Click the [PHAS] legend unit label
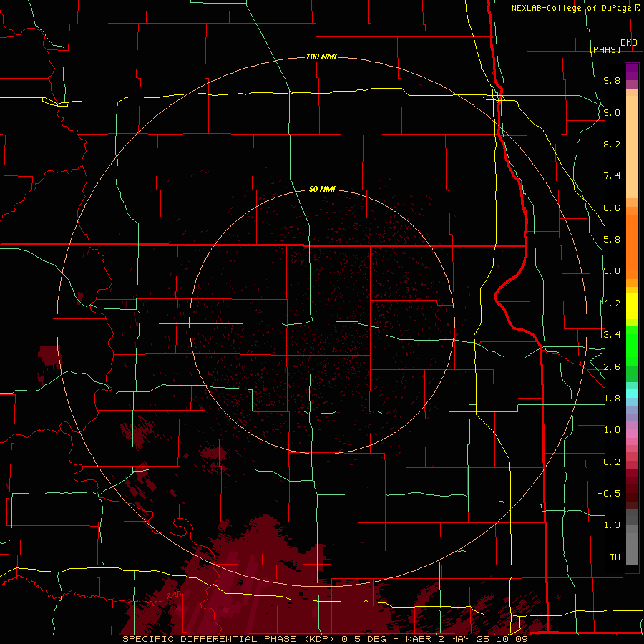 point(605,49)
